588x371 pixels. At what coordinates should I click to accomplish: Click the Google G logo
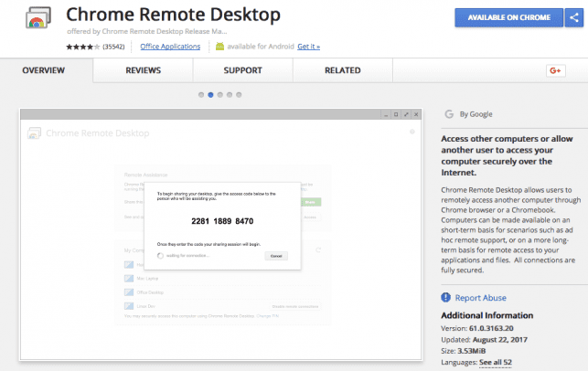coord(449,114)
